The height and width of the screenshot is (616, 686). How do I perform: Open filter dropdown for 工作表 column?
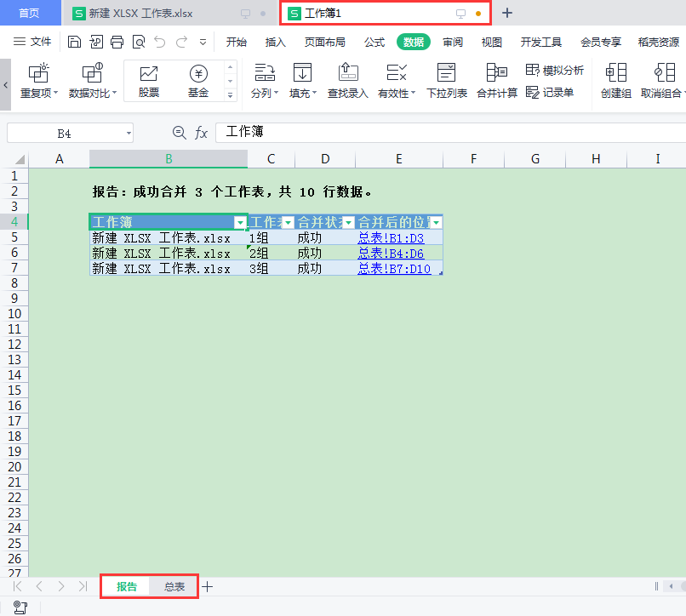(288, 223)
